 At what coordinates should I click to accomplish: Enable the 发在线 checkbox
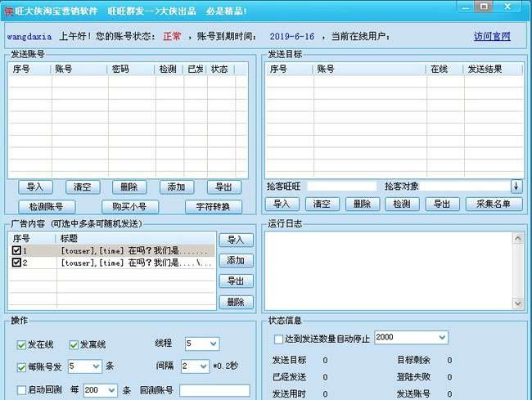(x=22, y=344)
